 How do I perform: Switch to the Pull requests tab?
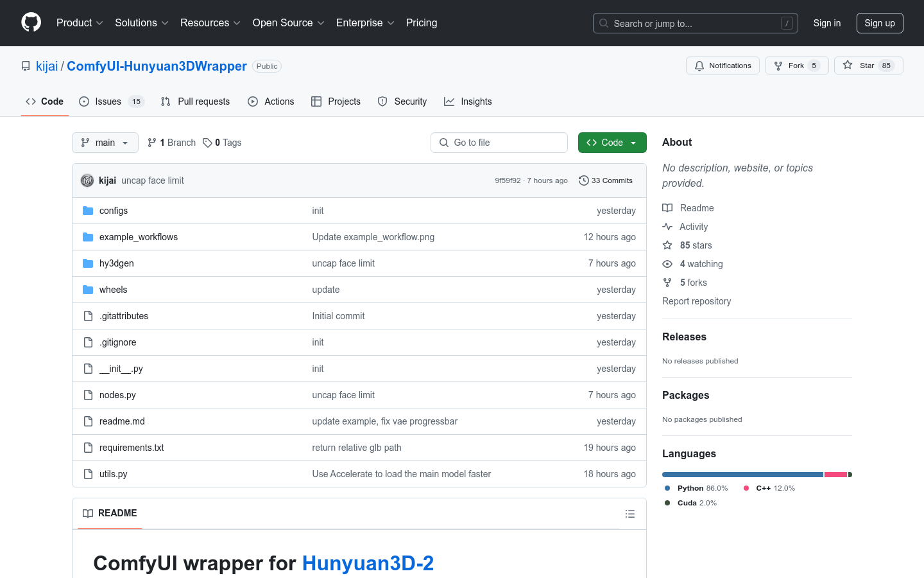[195, 101]
